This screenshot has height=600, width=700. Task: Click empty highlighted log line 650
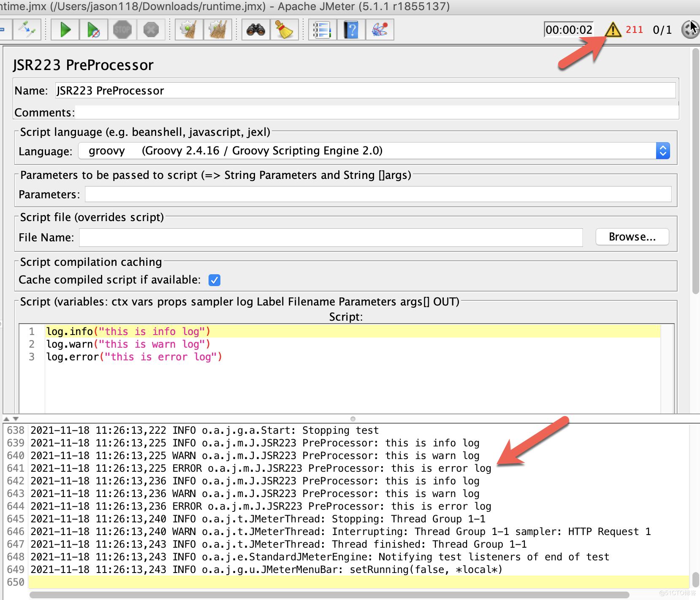pyautogui.click(x=359, y=582)
